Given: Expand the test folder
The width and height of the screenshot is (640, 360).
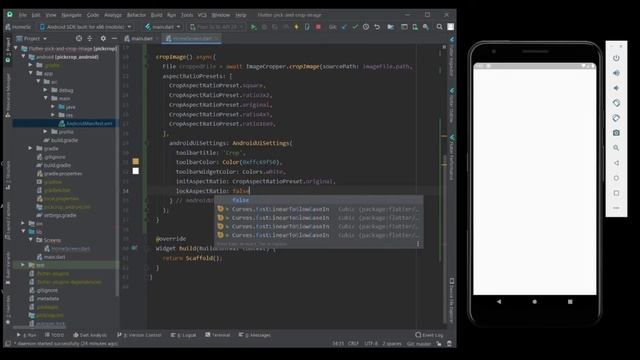Looking at the screenshot, I should 23,265.
